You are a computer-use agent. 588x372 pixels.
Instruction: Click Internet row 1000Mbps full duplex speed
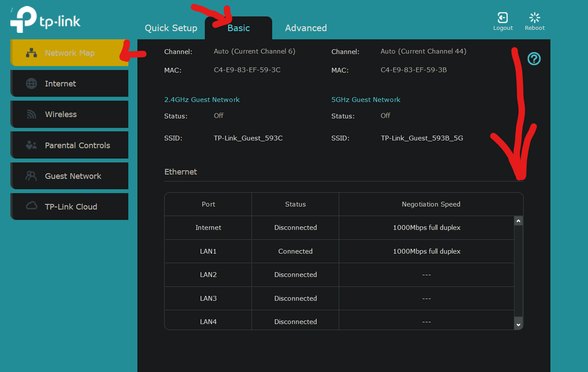(x=427, y=228)
